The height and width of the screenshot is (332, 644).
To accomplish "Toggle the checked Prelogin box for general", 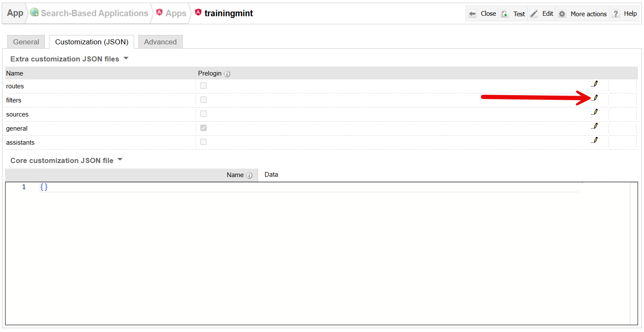I will click(x=204, y=128).
